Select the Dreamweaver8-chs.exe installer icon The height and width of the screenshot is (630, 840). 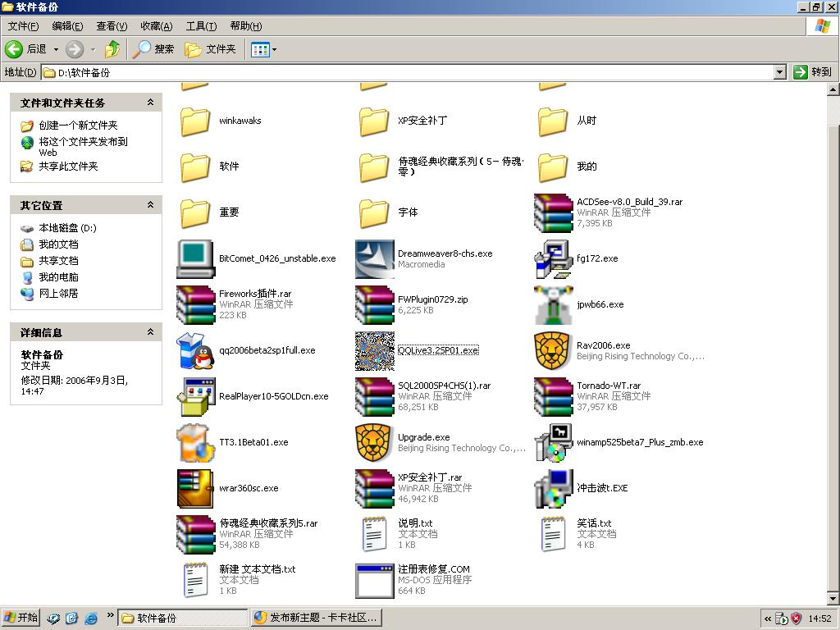374,258
